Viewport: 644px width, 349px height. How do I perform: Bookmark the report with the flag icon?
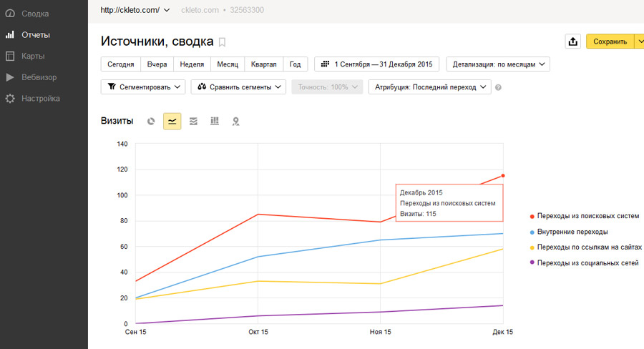pyautogui.click(x=222, y=42)
